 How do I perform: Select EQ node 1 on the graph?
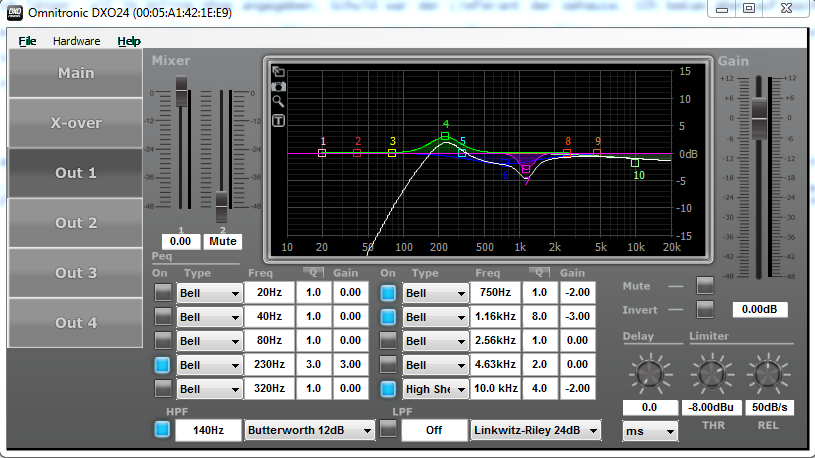[x=322, y=153]
